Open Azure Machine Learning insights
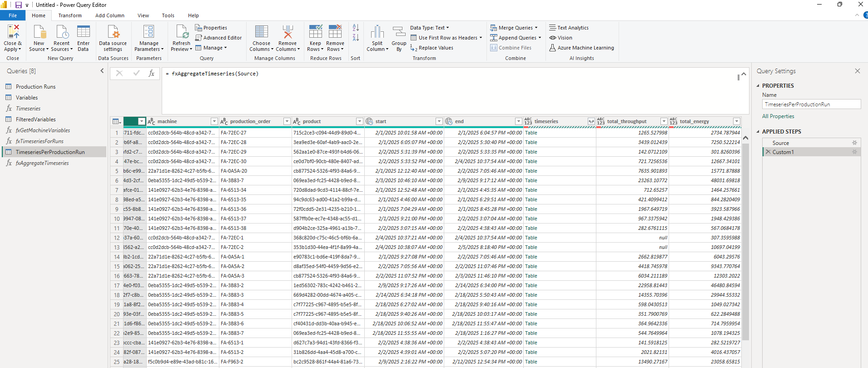 [581, 48]
